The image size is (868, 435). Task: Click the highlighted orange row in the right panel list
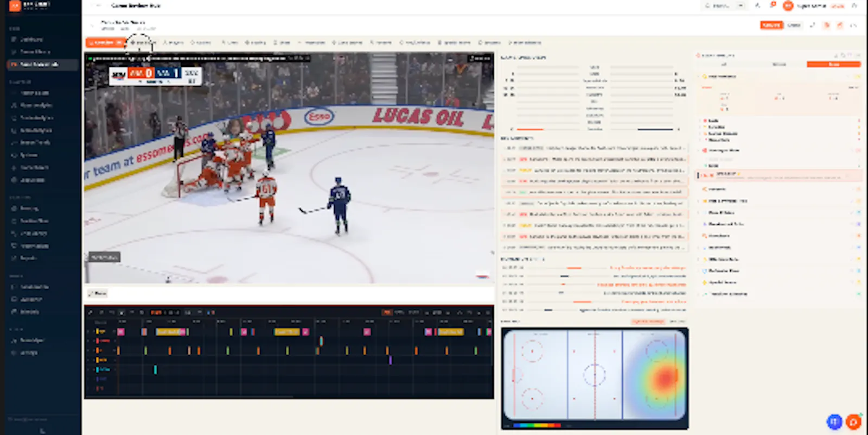click(780, 175)
